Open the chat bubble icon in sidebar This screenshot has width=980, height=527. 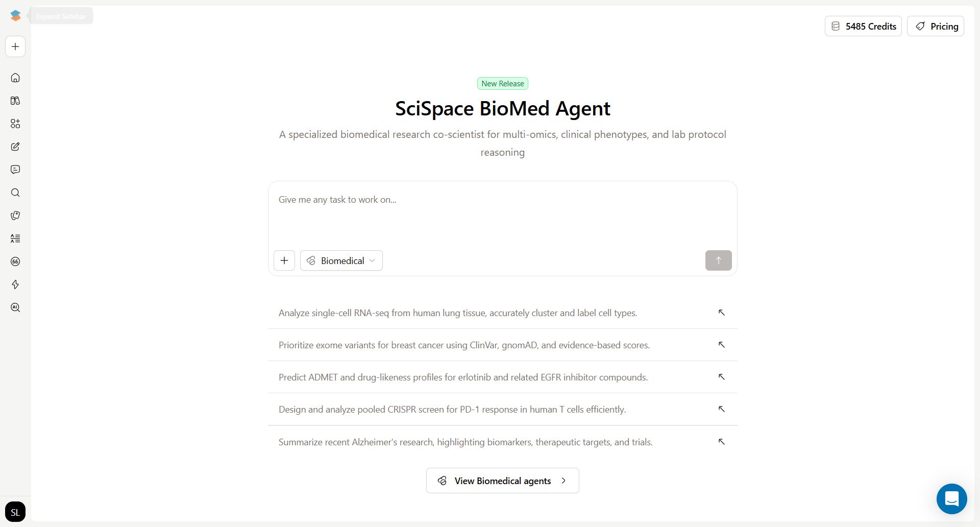point(15,170)
